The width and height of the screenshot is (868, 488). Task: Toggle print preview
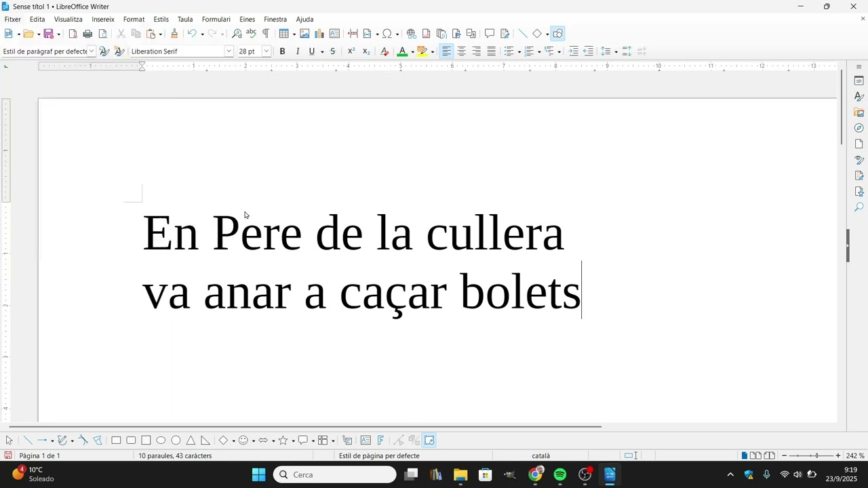click(x=102, y=34)
